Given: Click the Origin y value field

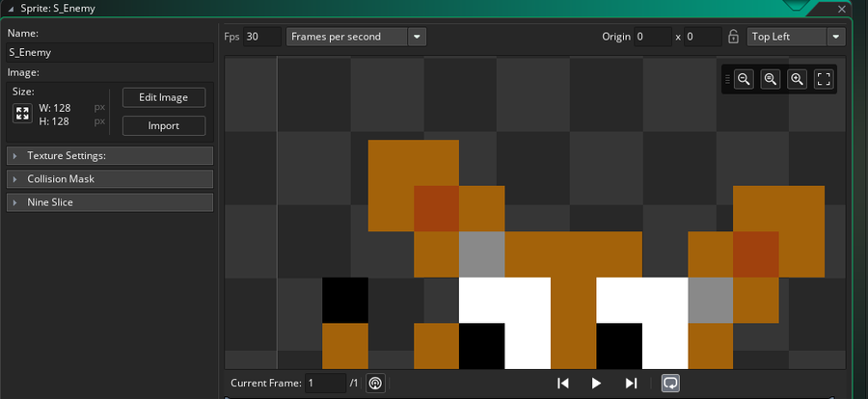Looking at the screenshot, I should coord(703,37).
